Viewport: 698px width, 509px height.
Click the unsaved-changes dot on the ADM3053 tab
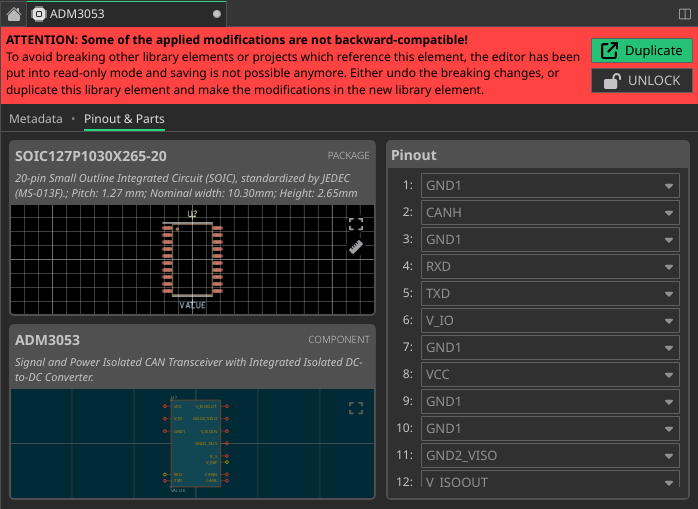click(217, 14)
